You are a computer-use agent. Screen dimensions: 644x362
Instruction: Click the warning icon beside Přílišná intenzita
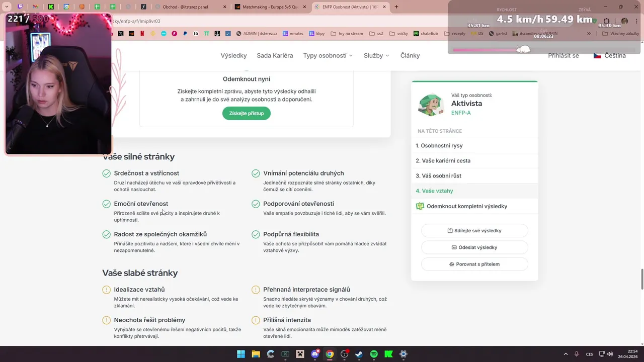coord(256,320)
